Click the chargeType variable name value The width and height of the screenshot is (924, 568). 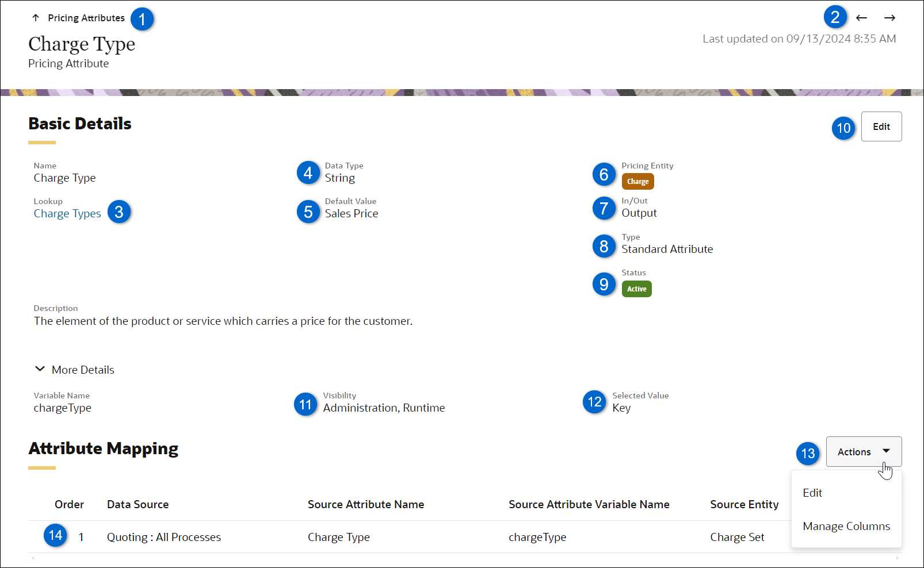62,408
